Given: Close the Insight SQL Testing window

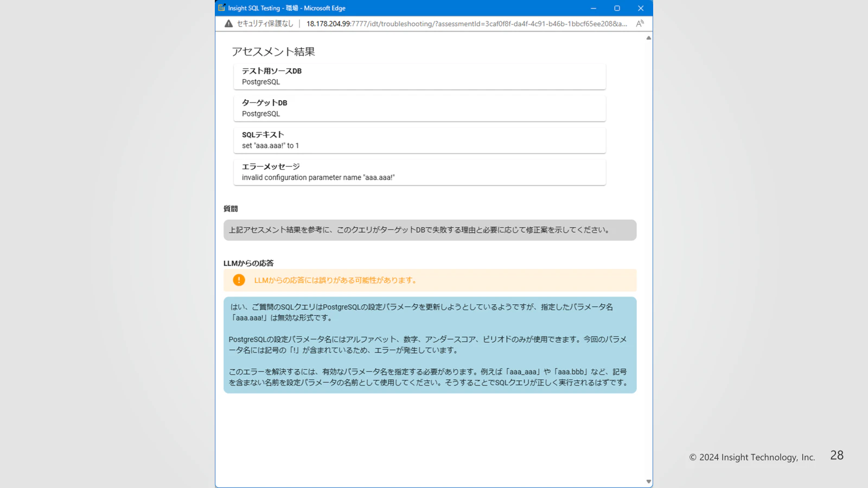Looking at the screenshot, I should pos(641,8).
